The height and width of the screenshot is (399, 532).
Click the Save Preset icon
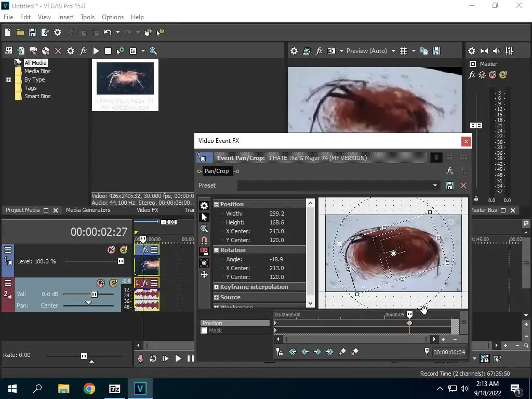(450, 185)
